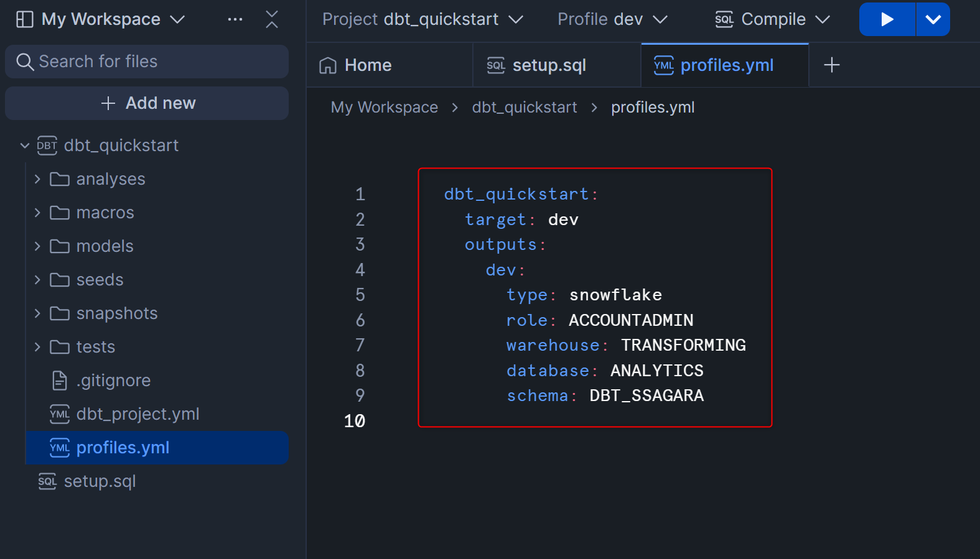This screenshot has width=980, height=559.
Task: Expand the seeds folder chevron
Action: point(37,280)
